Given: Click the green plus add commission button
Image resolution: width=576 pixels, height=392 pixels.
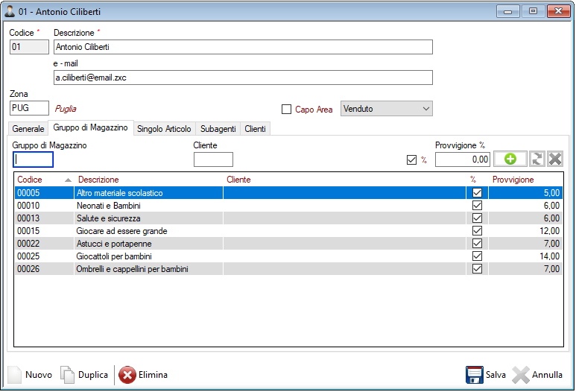Looking at the screenshot, I should 510,159.
